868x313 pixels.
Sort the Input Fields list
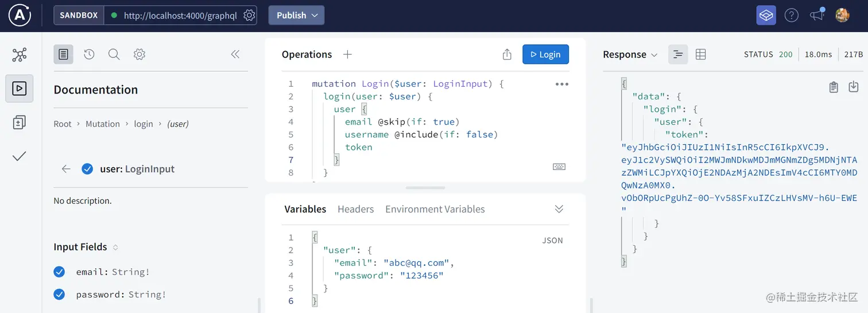point(115,248)
